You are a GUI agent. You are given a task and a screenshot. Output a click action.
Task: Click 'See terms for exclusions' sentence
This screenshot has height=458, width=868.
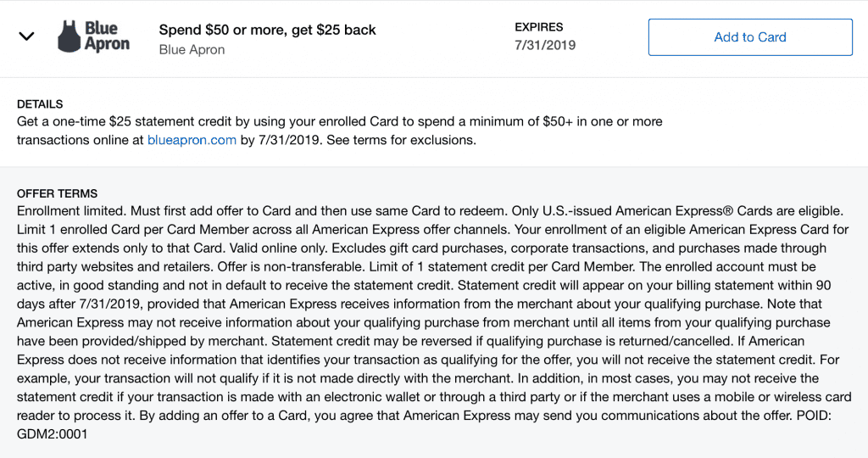[401, 140]
